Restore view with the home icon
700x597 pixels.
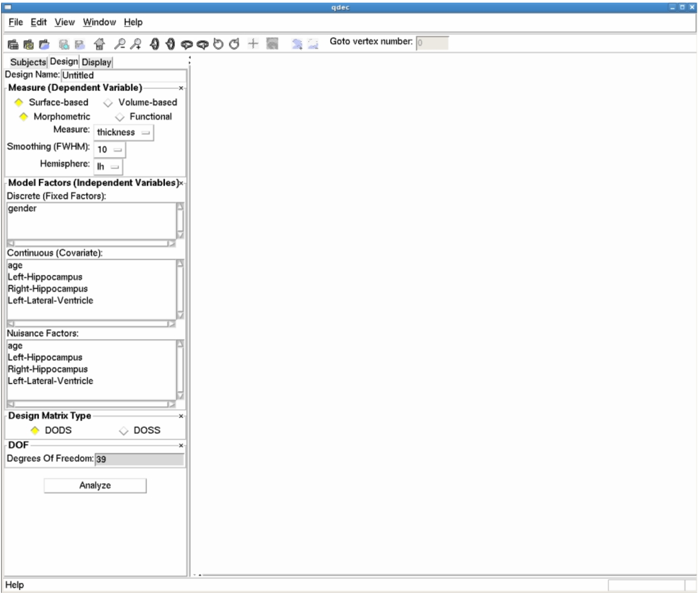click(x=99, y=44)
